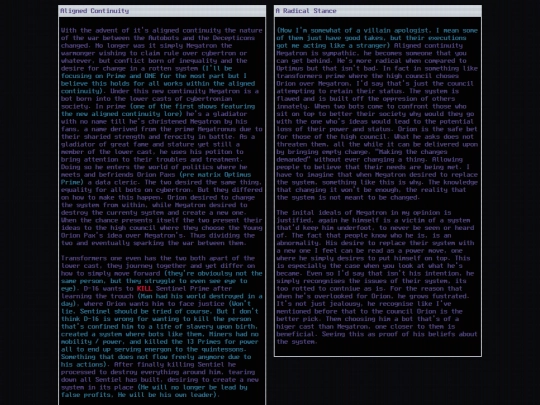The width and height of the screenshot is (540, 405).
Task: Click the parenthetical '(pre matrix Optimus'
Action: 215,175
